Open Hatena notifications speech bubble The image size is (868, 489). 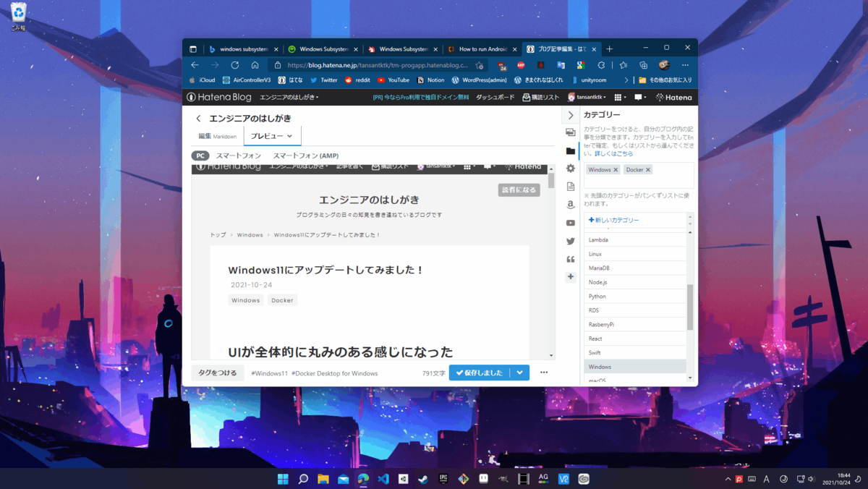pyautogui.click(x=640, y=97)
